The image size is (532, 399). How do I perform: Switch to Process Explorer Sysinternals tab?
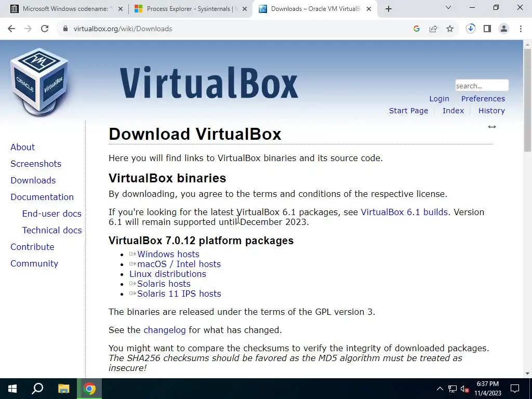(x=190, y=9)
